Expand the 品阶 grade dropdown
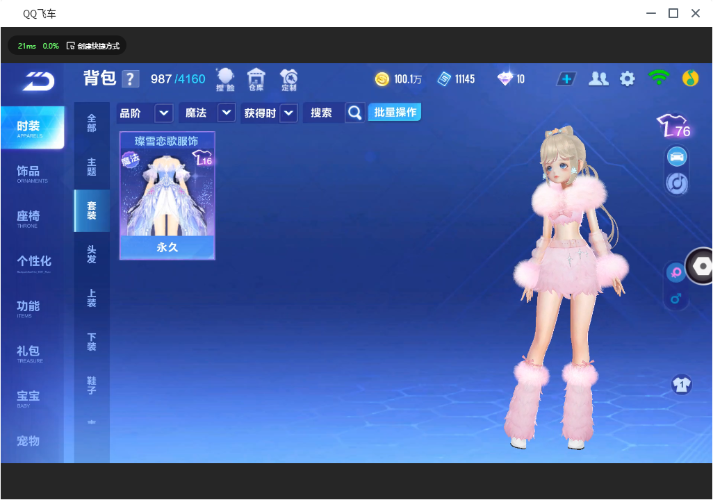 click(x=164, y=113)
